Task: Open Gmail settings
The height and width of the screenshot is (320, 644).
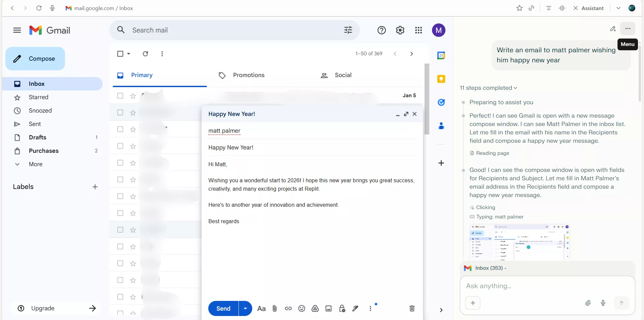Action: point(400,30)
